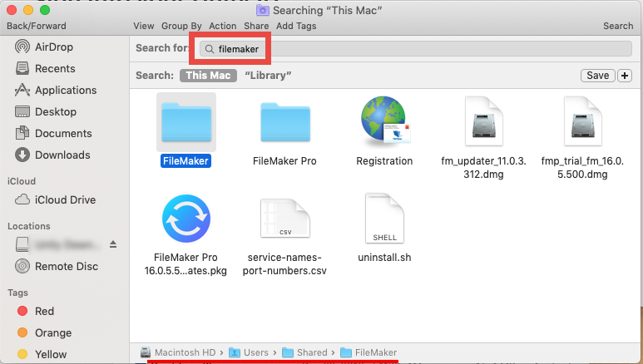Click the Registration file name label

tap(384, 161)
